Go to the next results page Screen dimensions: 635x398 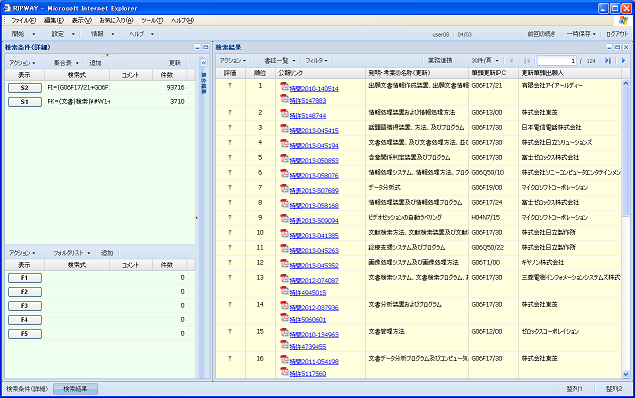pyautogui.click(x=623, y=61)
